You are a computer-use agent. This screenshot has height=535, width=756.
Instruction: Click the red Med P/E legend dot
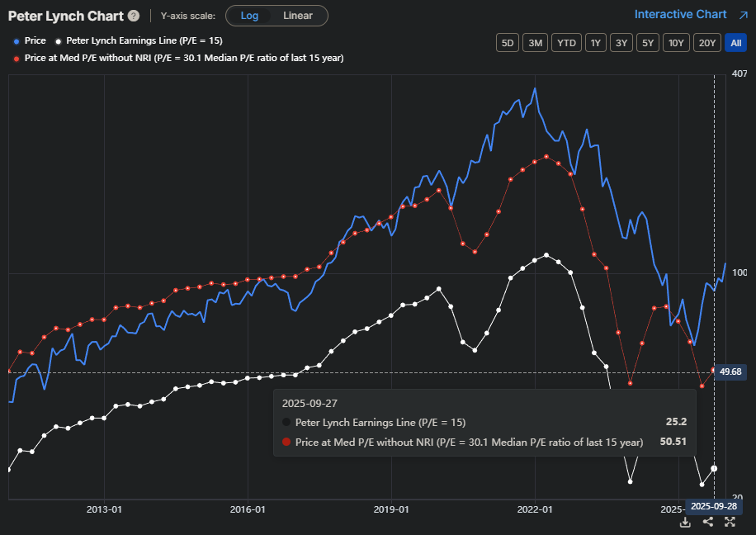click(17, 58)
